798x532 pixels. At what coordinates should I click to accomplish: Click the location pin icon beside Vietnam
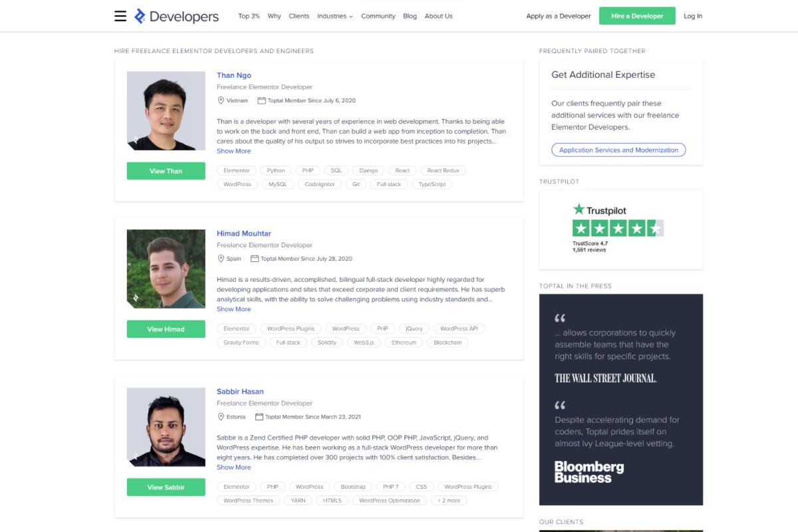coord(221,100)
